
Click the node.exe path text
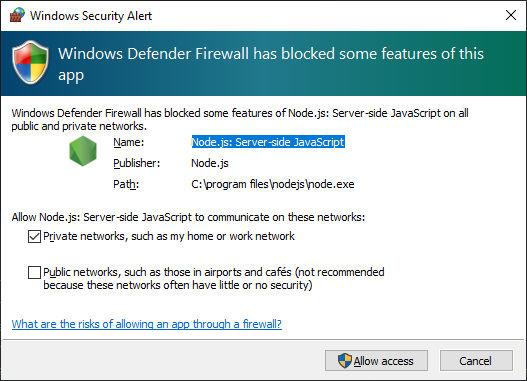[273, 184]
